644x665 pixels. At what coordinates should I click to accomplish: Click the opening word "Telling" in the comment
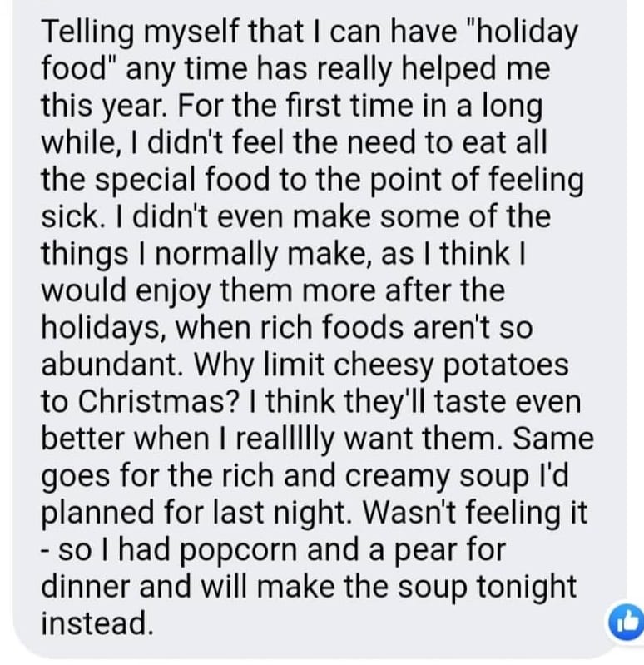tap(87, 33)
